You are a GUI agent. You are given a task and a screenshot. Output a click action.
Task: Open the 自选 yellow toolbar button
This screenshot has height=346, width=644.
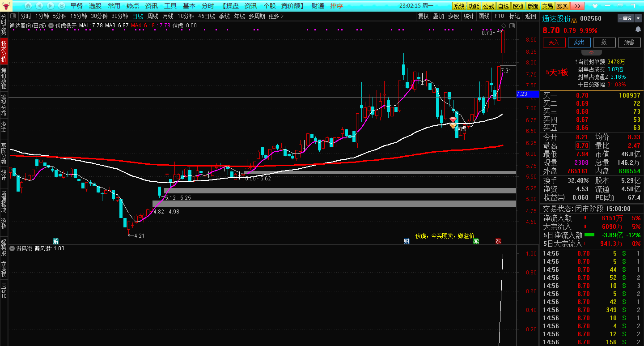pyautogui.click(x=504, y=6)
